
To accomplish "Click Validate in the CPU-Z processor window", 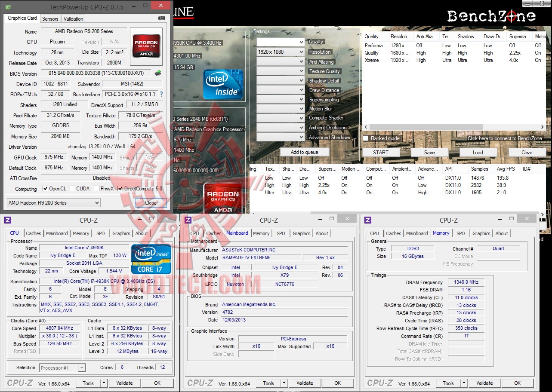I will [124, 383].
